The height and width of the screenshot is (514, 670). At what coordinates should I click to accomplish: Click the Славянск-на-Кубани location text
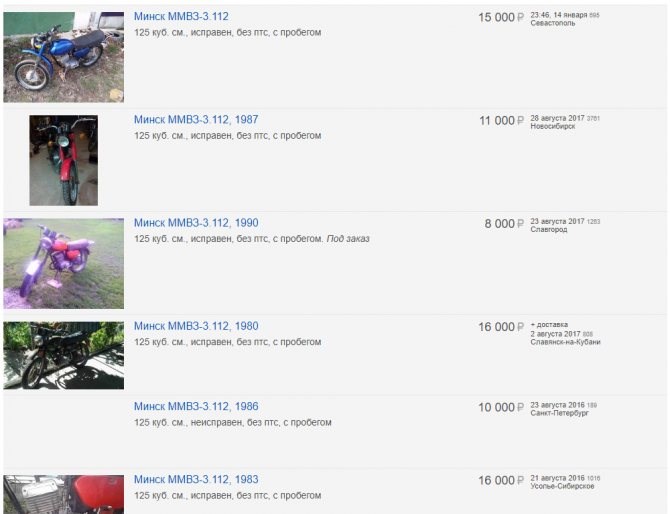(565, 342)
